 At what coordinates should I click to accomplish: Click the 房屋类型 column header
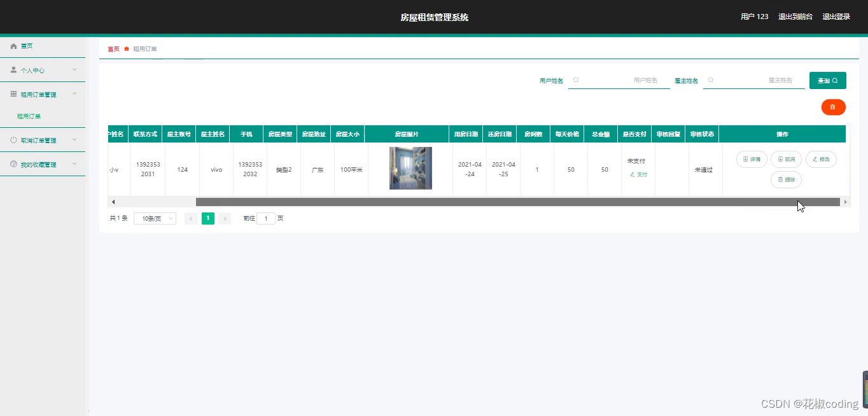(x=280, y=134)
